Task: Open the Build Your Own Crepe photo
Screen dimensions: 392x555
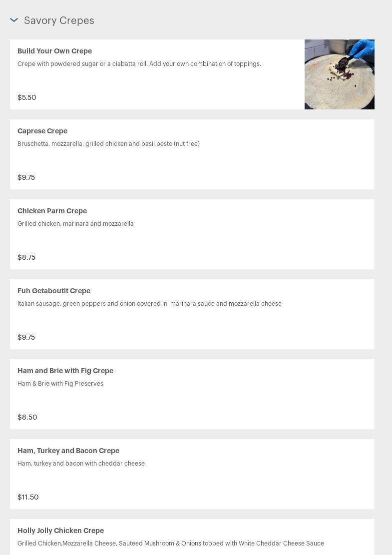Action: tap(339, 74)
